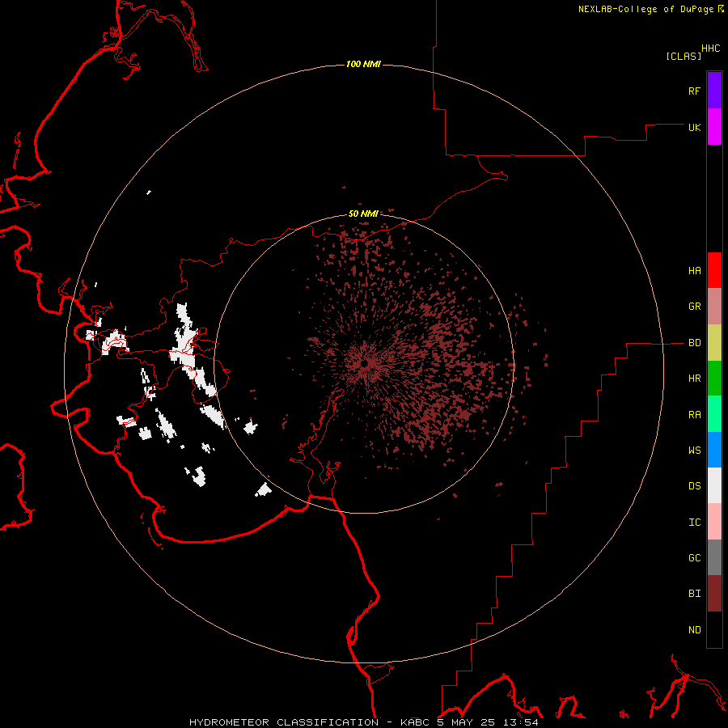The height and width of the screenshot is (728, 728).
Task: Click the HR green legend swatch
Action: coord(714,379)
